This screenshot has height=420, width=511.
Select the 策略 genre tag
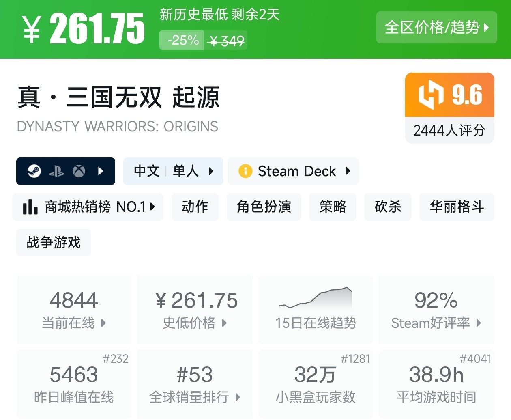(x=333, y=207)
